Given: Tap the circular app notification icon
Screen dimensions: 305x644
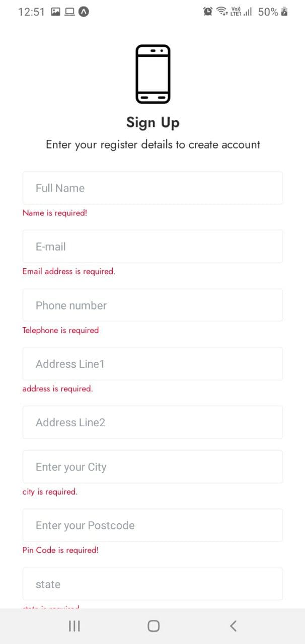Looking at the screenshot, I should (84, 12).
